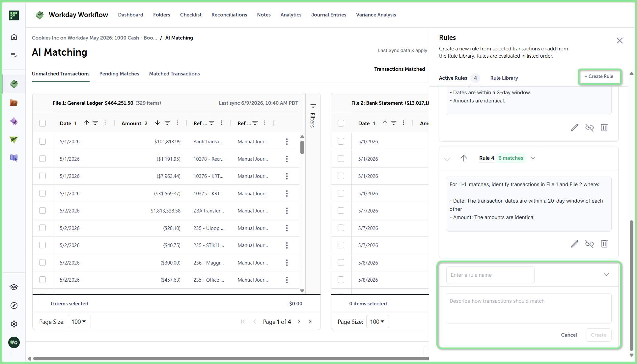Click the + Create Rule button
This screenshot has height=364, width=637.
(x=599, y=76)
